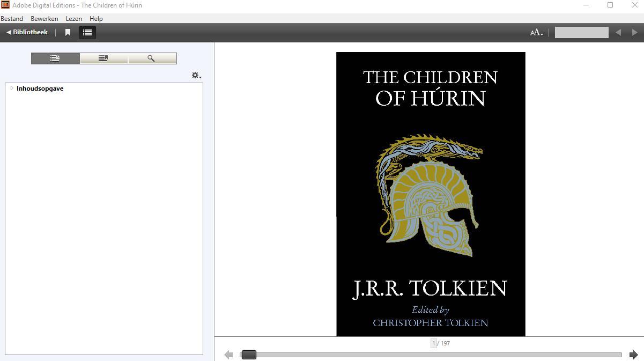The image size is (644, 361).
Task: Maximize the Adobe Digital Editions window
Action: pyautogui.click(x=610, y=5)
